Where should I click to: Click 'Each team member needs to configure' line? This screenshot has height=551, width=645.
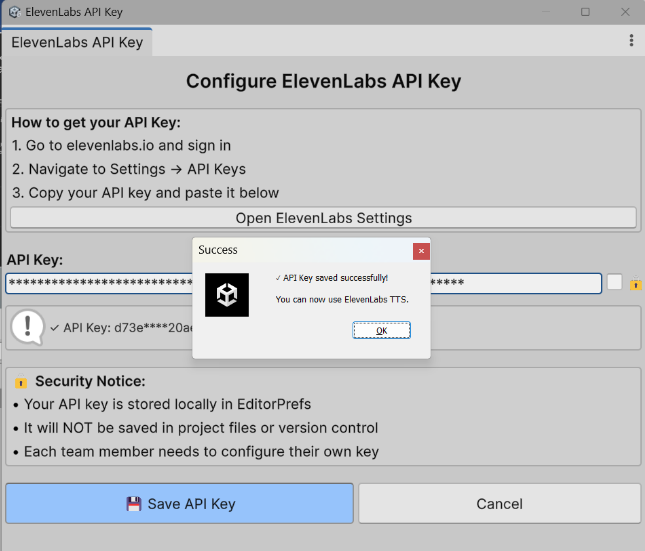coord(201,451)
